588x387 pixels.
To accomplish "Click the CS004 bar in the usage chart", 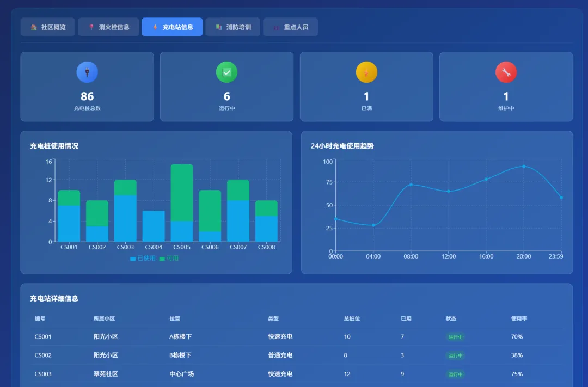I will 154,226.
